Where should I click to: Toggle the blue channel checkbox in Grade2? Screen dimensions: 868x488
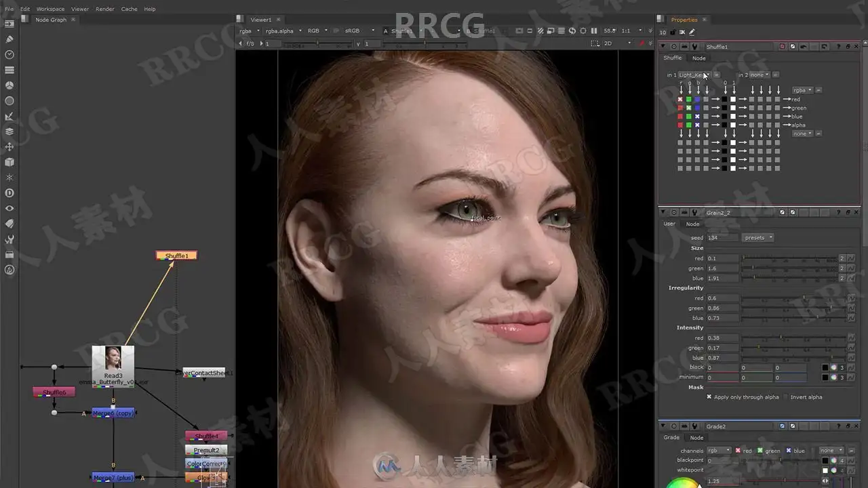point(788,451)
